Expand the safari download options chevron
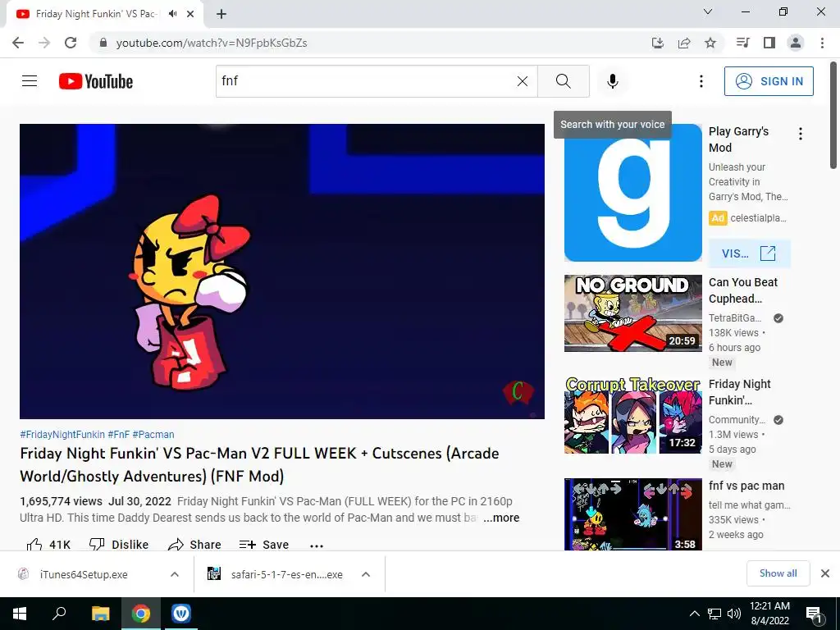This screenshot has height=630, width=840. click(366, 574)
